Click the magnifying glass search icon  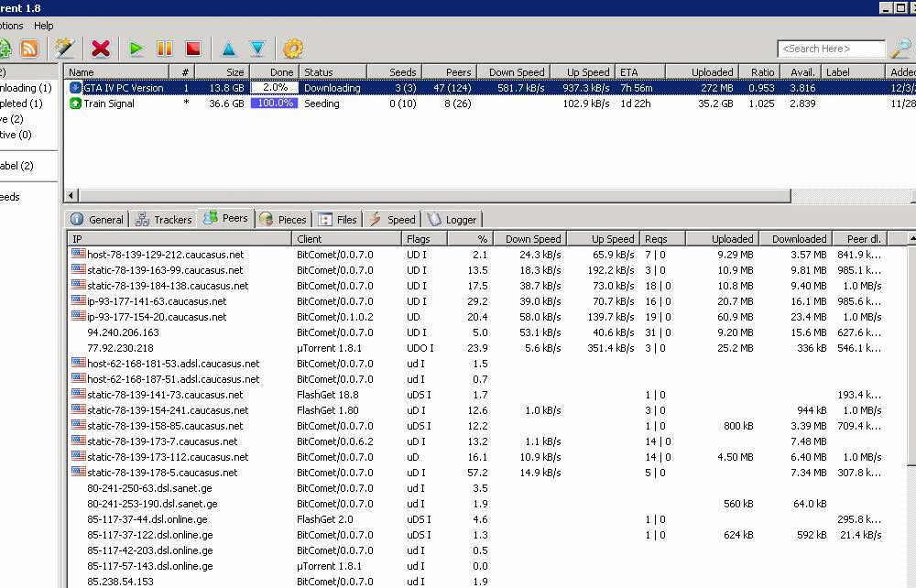pyautogui.click(x=901, y=49)
